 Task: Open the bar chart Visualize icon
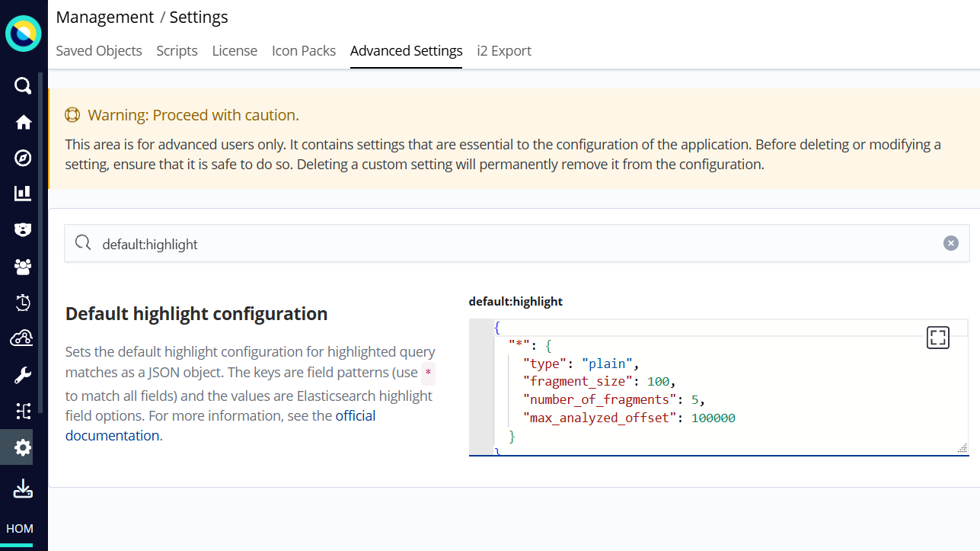[x=23, y=194]
